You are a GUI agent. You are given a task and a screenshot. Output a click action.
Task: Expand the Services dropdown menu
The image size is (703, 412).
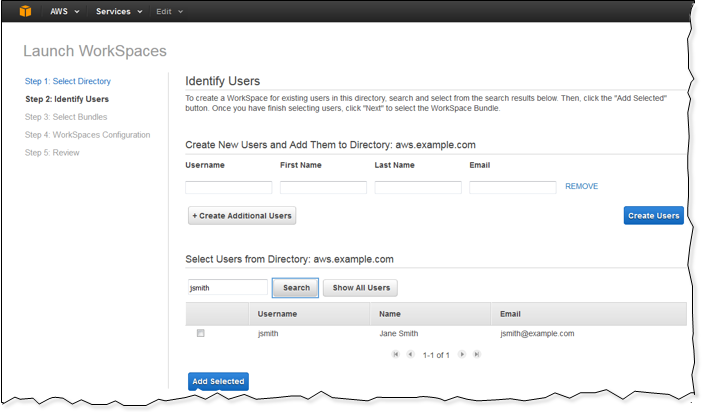[x=119, y=11]
